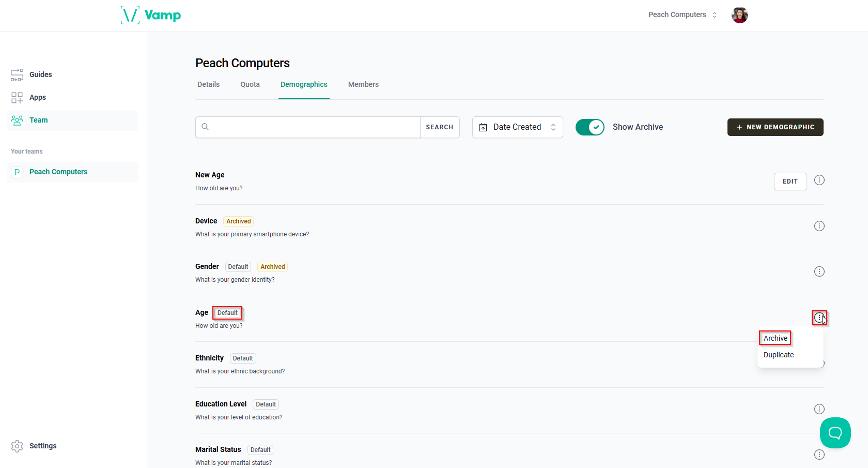Turn off the Show Archive toggle
The width and height of the screenshot is (868, 468).
590,127
